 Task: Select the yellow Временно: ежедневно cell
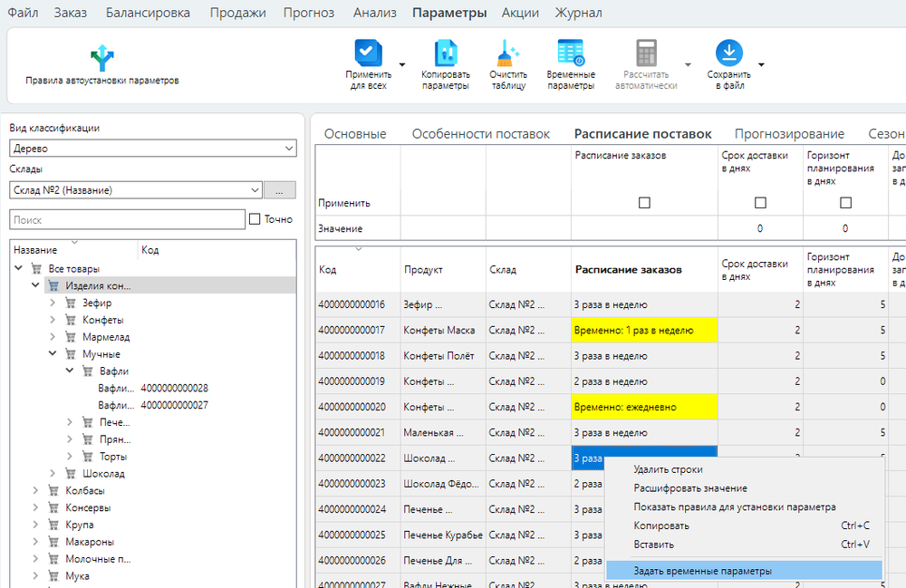(643, 408)
